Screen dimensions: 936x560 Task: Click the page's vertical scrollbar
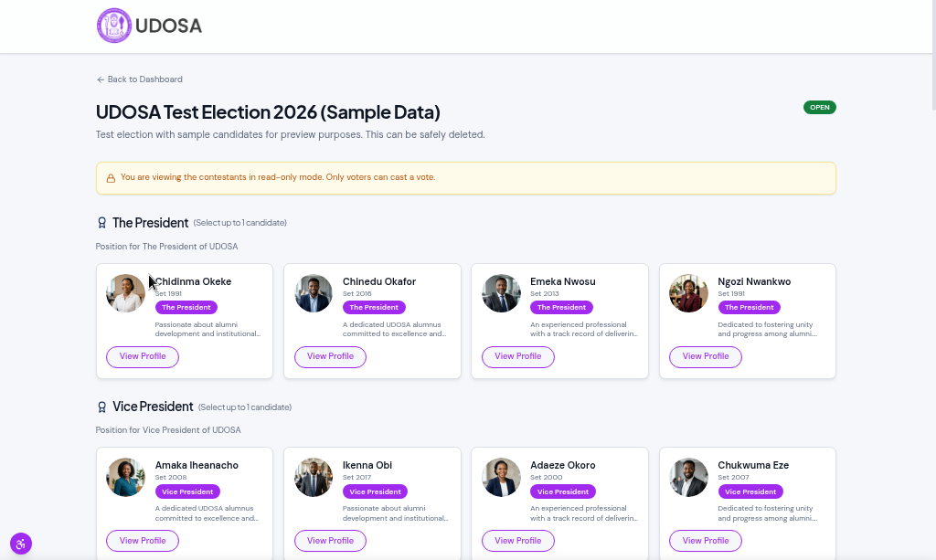pos(933,55)
